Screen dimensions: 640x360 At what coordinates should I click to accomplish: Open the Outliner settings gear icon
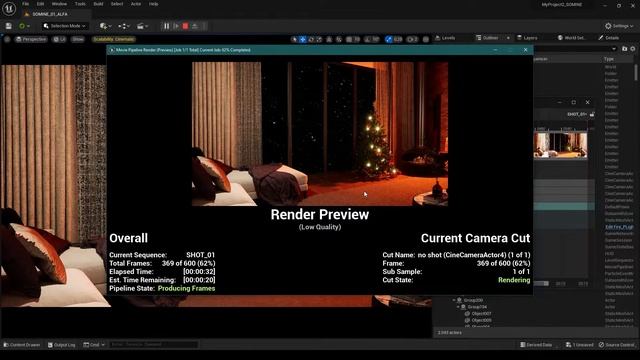tap(633, 49)
